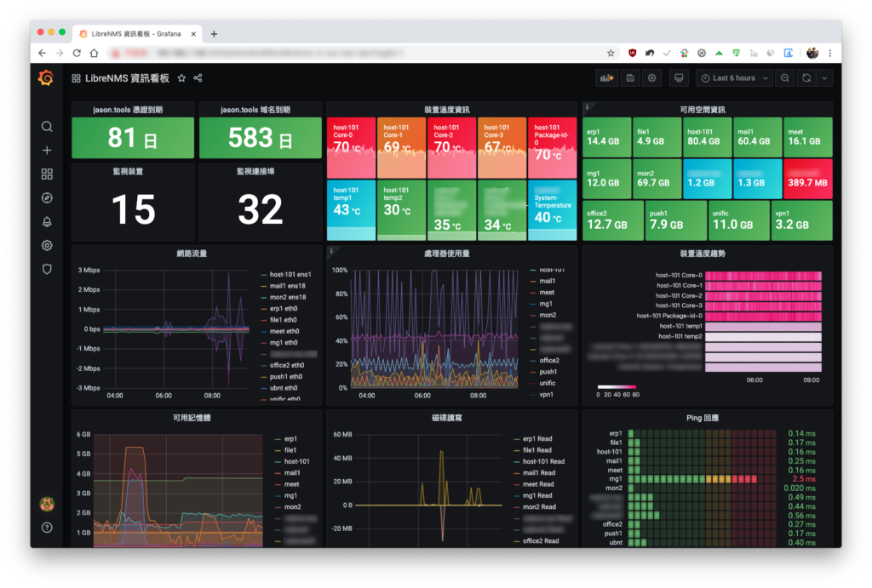Screen dimensions: 872x588
Task: Expand the refresh interval dropdown arrow
Action: coord(824,78)
